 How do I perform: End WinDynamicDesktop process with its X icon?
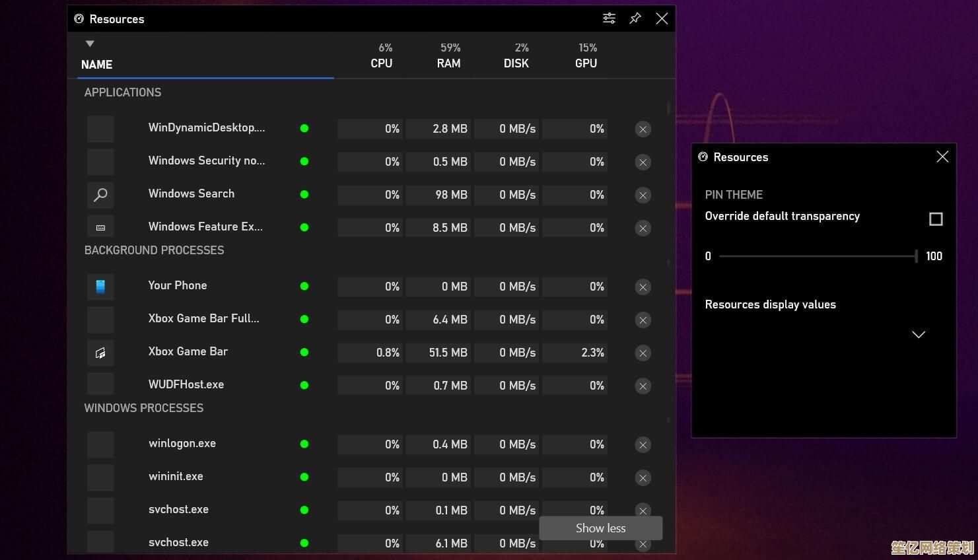(643, 129)
